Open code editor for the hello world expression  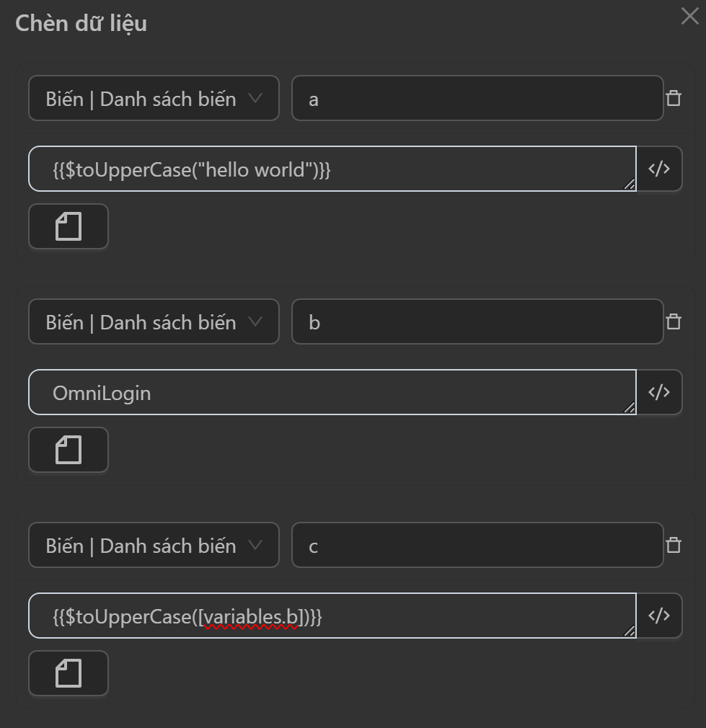pos(659,169)
